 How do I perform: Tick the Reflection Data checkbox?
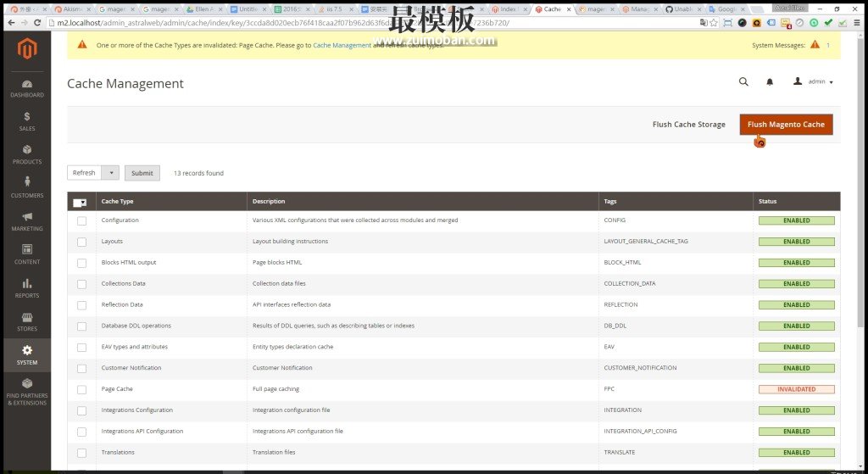coord(82,305)
